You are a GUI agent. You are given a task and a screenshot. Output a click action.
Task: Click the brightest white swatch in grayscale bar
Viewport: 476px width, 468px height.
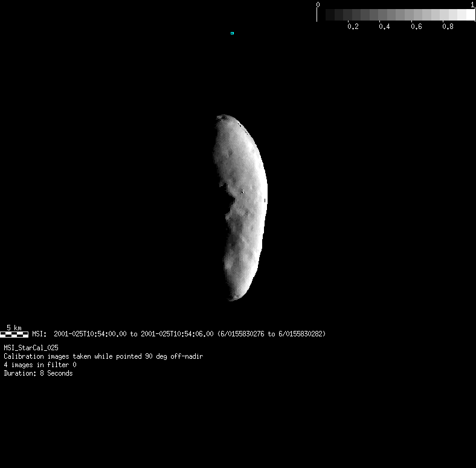click(x=468, y=15)
